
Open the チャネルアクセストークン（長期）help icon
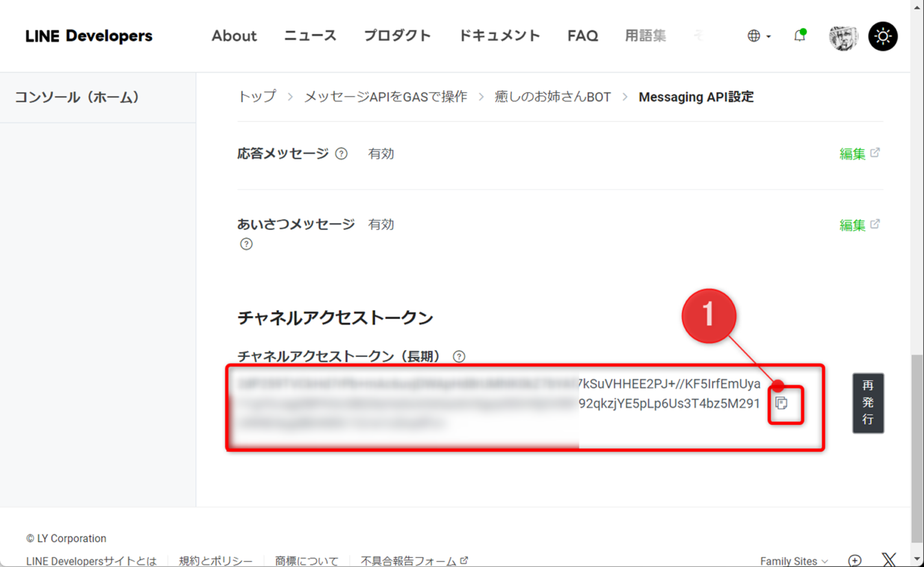point(459,356)
